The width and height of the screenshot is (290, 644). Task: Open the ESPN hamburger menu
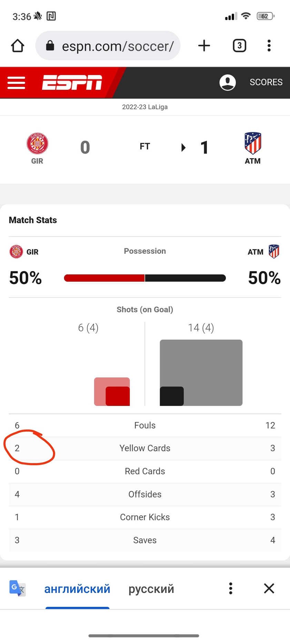click(x=16, y=83)
